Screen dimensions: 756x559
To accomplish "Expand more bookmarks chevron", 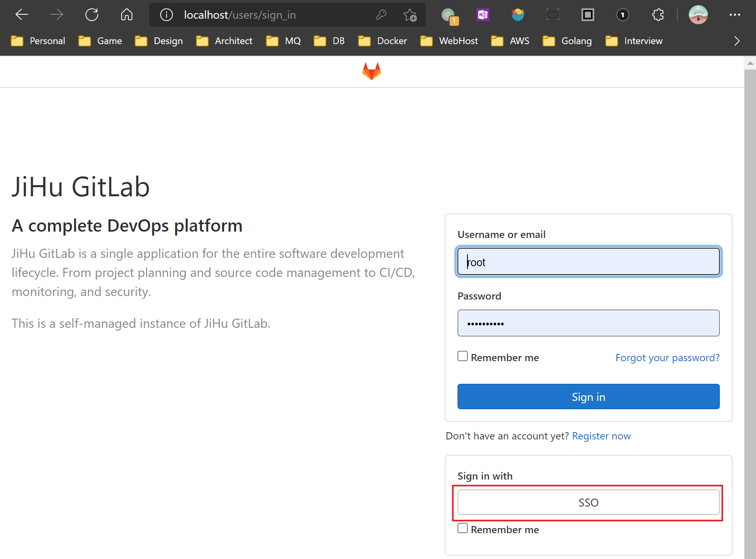I will click(x=737, y=41).
